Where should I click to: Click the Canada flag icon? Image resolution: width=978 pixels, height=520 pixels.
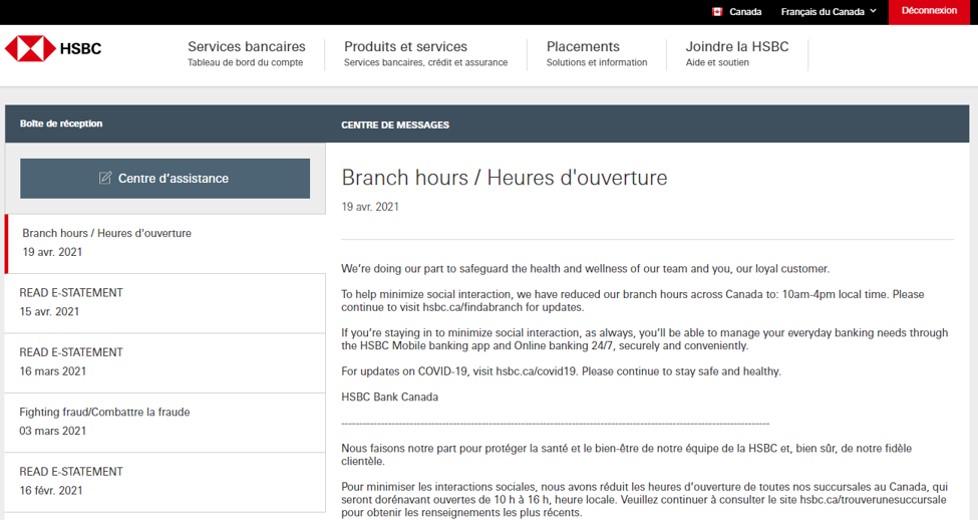tap(717, 12)
